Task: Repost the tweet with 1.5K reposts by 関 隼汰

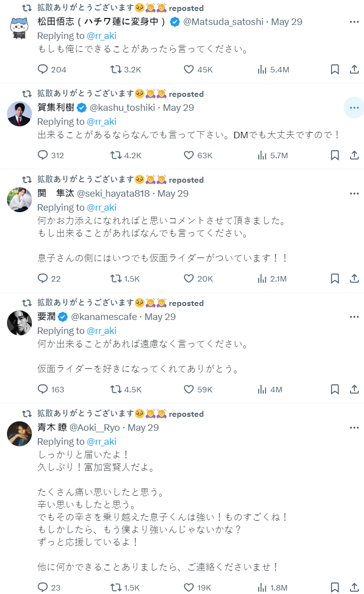Action: point(116,279)
